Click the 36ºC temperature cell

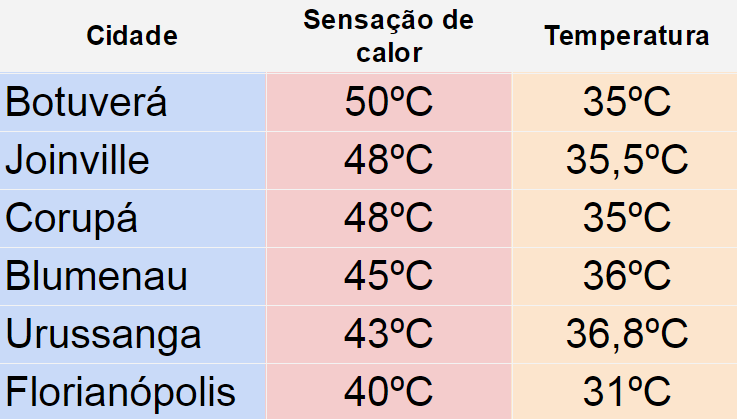625,277
